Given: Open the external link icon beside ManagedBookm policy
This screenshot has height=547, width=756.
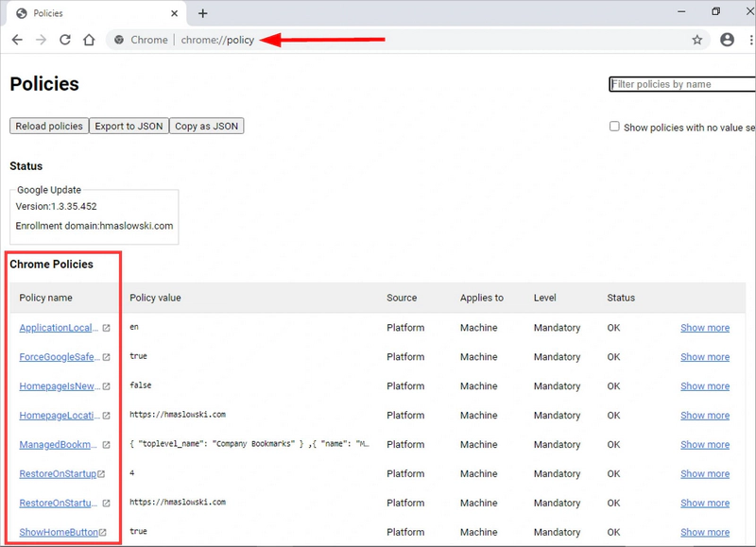Looking at the screenshot, I should click(x=106, y=445).
